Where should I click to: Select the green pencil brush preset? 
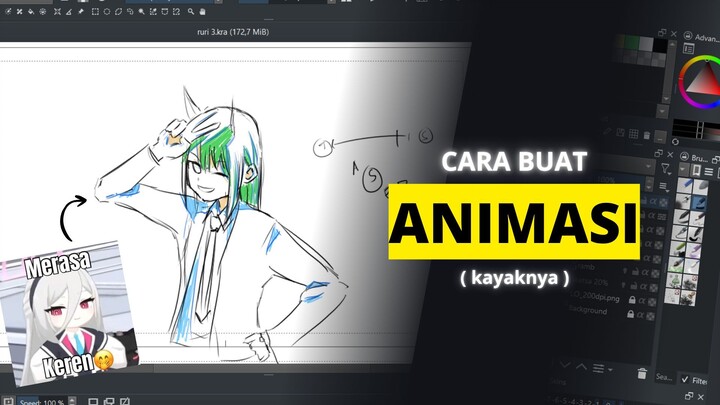click(678, 248)
